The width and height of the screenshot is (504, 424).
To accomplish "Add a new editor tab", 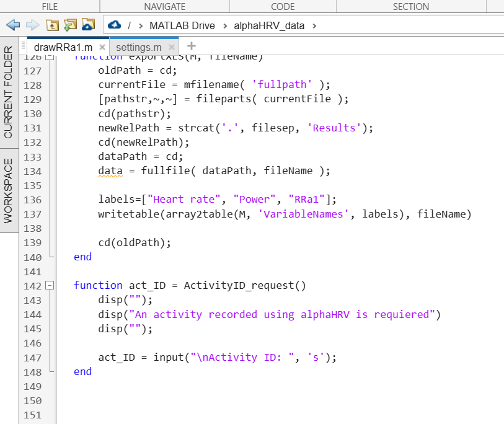I will tap(192, 46).
